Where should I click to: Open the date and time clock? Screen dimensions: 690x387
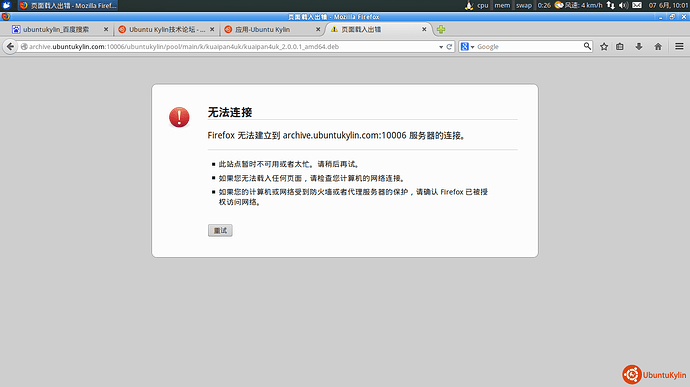[668, 5]
